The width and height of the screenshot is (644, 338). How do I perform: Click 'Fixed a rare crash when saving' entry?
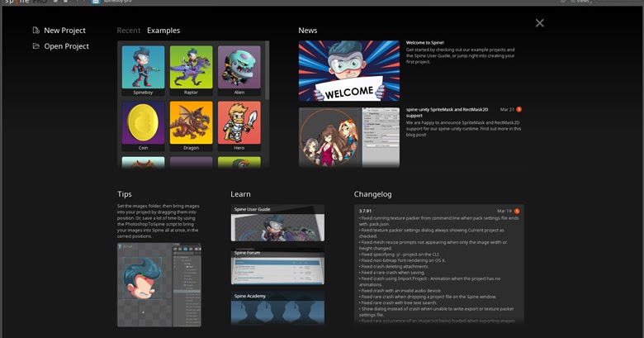(392, 273)
